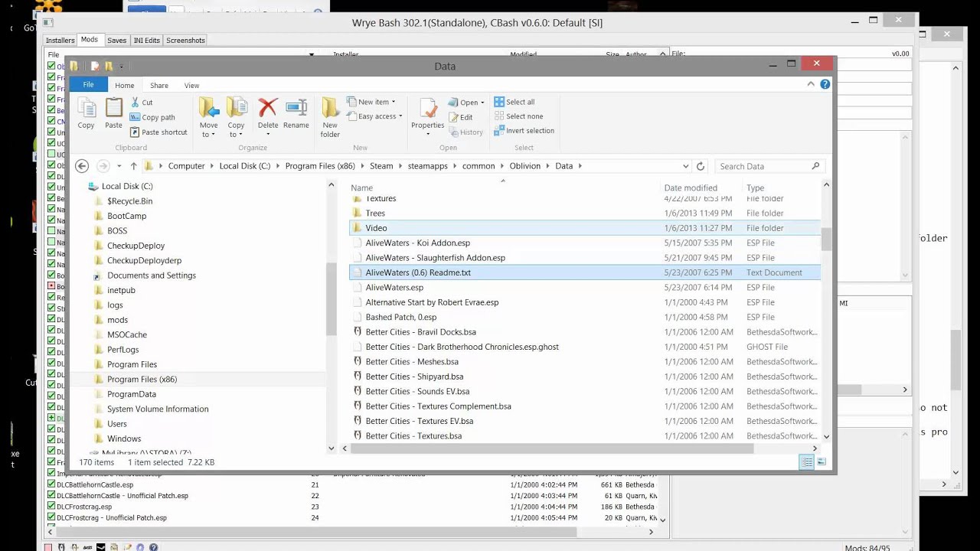Viewport: 980px width, 551px height.
Task: Select the BOSS folder in the navigation tree
Action: [x=117, y=230]
